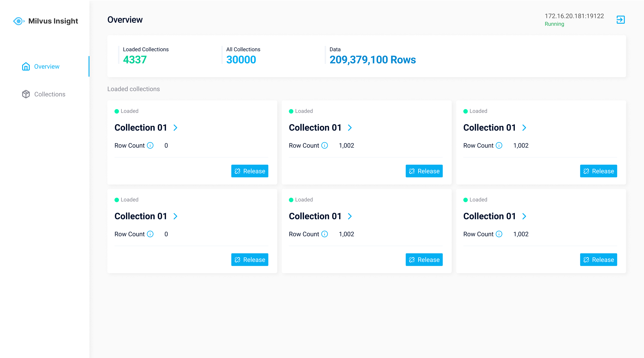Click the Loaded Collections count 4337

135,60
